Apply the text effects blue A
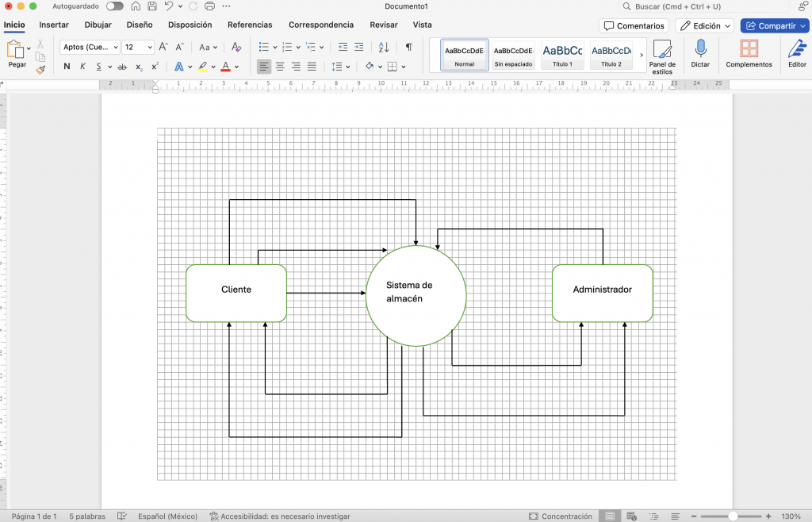 (x=178, y=67)
